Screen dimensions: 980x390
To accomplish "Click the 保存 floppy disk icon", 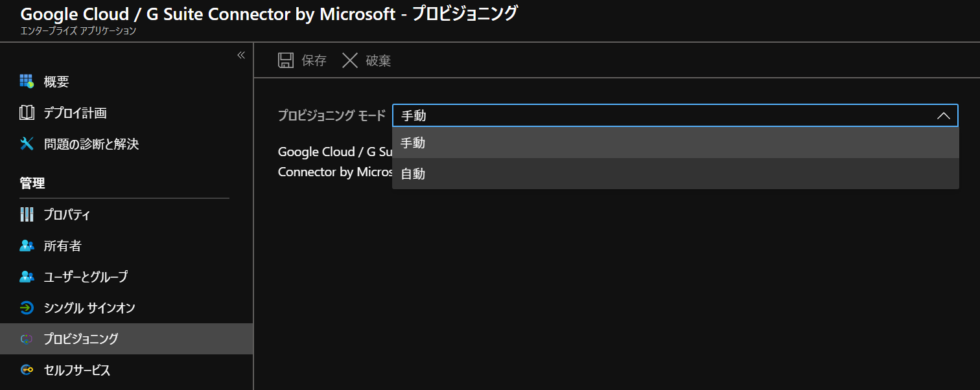I will click(286, 61).
